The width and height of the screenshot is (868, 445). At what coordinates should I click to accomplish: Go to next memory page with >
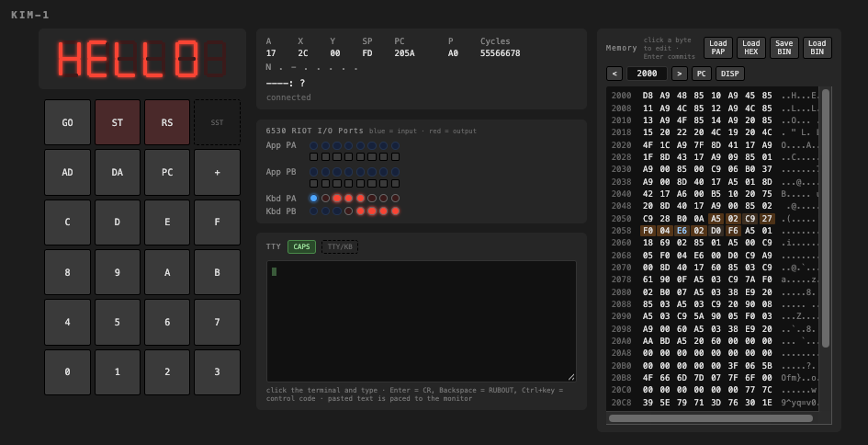[680, 74]
